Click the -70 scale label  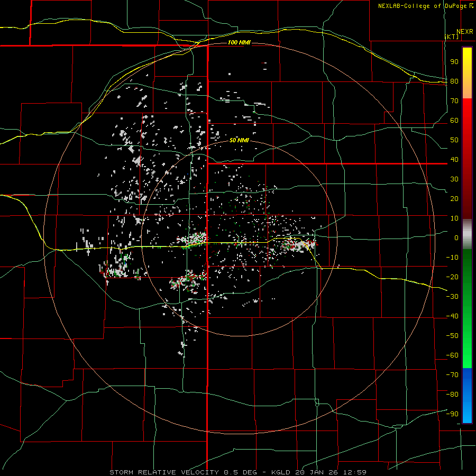(x=452, y=375)
